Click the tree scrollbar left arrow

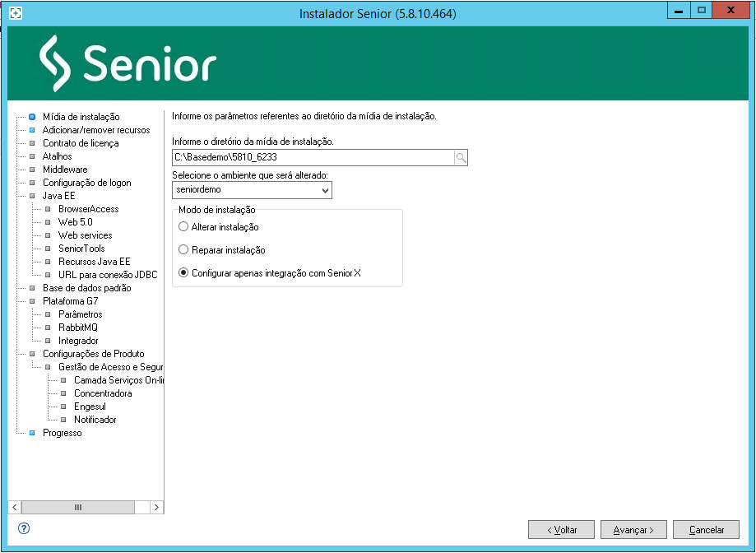[x=15, y=507]
